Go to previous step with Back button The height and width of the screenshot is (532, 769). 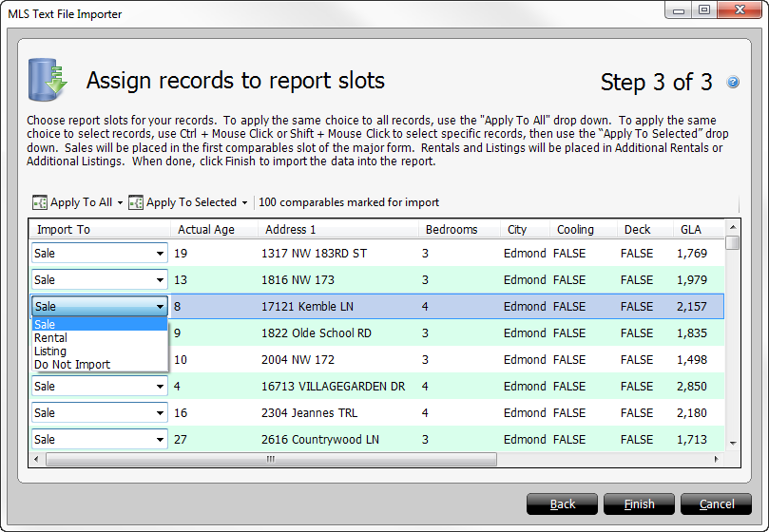pos(563,504)
